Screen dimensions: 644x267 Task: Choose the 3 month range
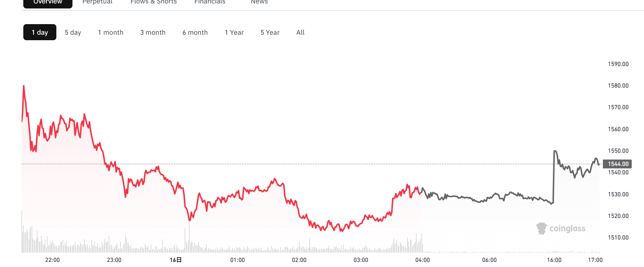[153, 32]
